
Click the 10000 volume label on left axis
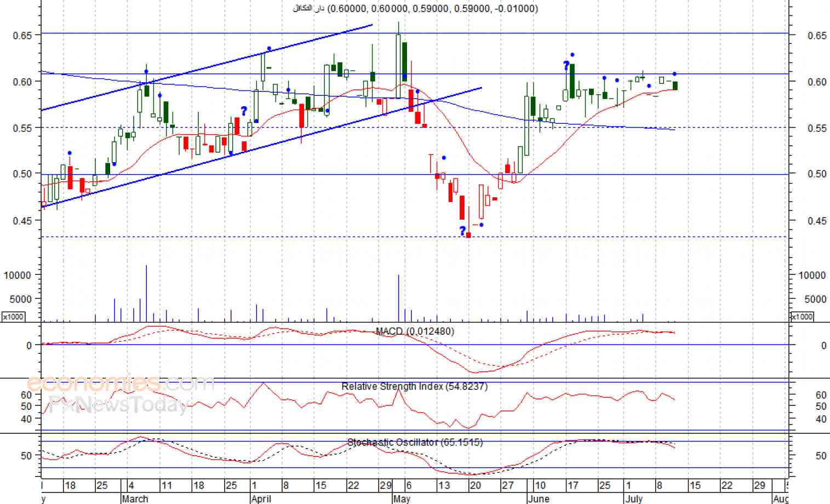point(17,275)
